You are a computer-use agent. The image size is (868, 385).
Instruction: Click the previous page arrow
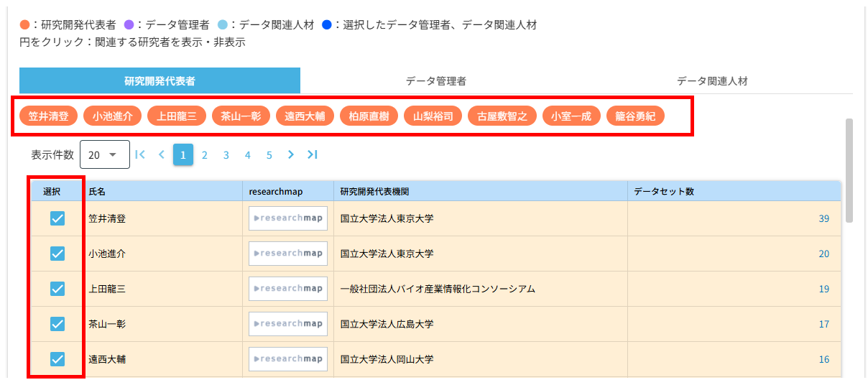point(162,154)
